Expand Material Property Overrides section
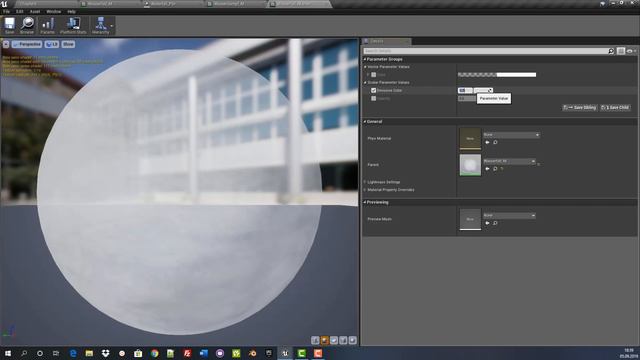The width and height of the screenshot is (640, 360). pyautogui.click(x=365, y=190)
